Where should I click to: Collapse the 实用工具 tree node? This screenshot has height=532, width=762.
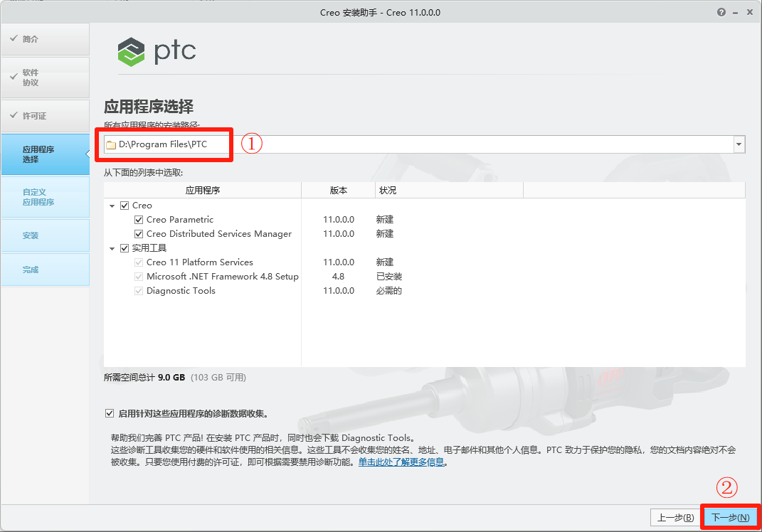click(x=112, y=248)
